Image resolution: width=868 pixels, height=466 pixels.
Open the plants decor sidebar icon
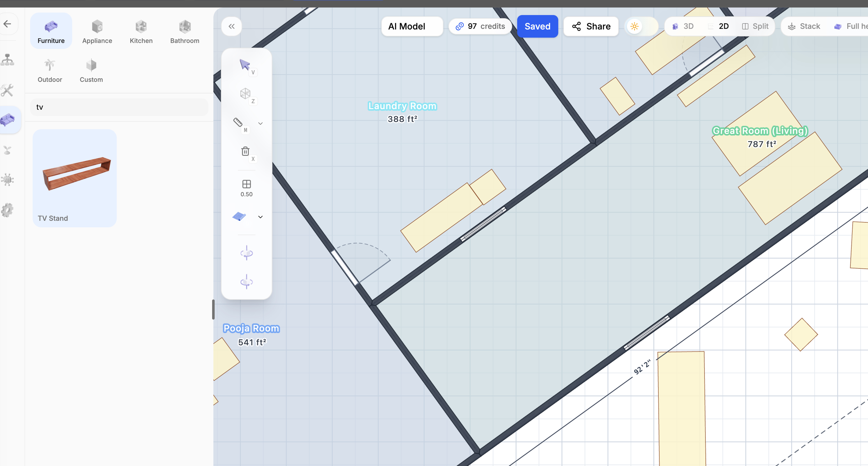[x=8, y=150]
